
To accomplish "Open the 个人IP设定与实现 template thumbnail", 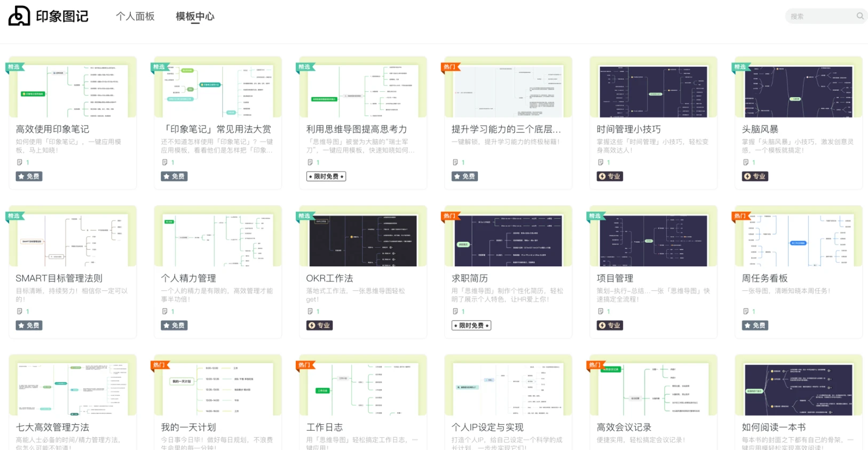I will pos(508,385).
